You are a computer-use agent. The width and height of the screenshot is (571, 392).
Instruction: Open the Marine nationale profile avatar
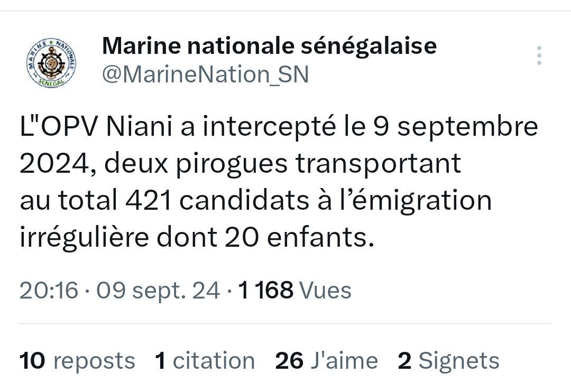(51, 63)
